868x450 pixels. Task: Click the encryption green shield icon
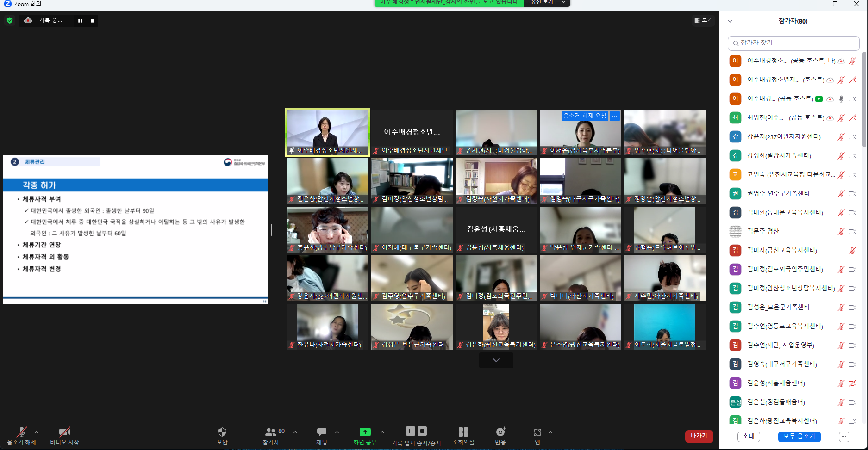click(10, 20)
